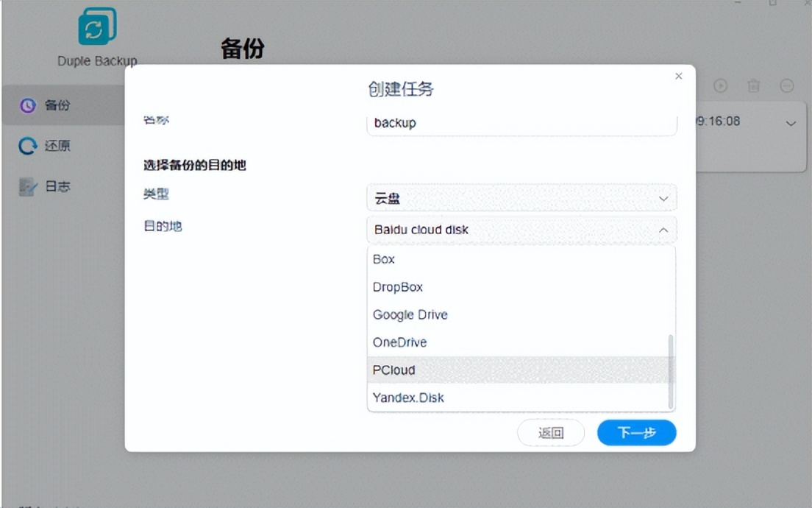Click the Duple Backup app logo
Viewport: 812px width, 508px height.
pyautogui.click(x=96, y=26)
